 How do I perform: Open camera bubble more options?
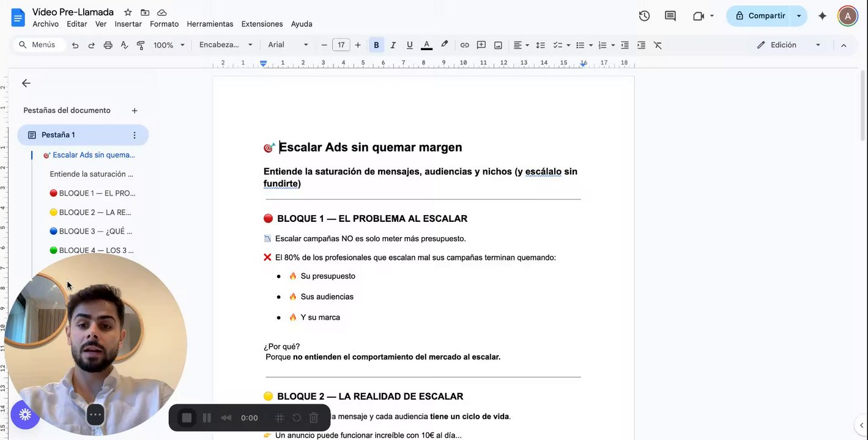tap(95, 414)
